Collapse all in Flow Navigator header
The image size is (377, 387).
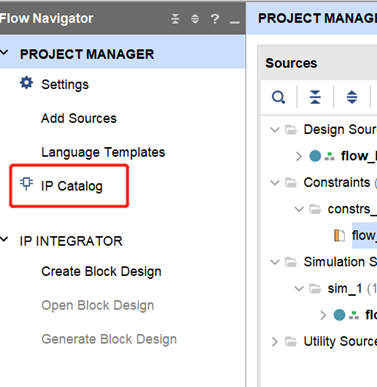[175, 19]
